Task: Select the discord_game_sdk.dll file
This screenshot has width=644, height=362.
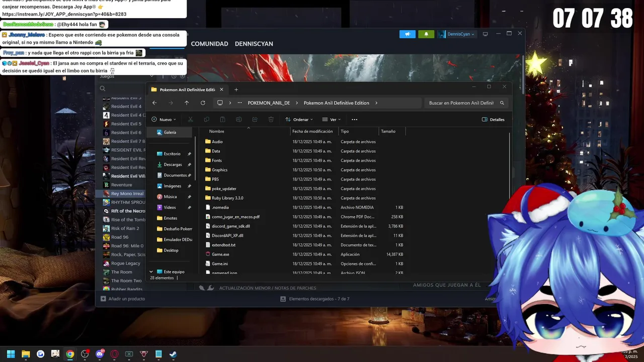Action: [230, 226]
